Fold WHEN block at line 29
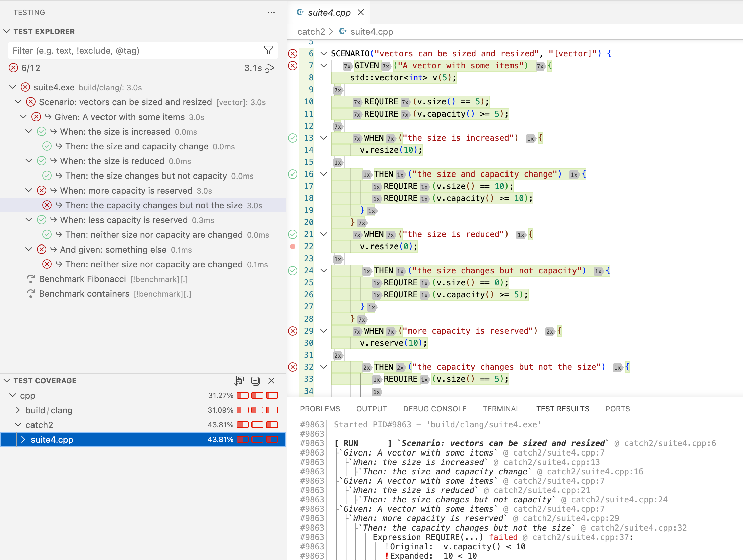 coord(324,331)
